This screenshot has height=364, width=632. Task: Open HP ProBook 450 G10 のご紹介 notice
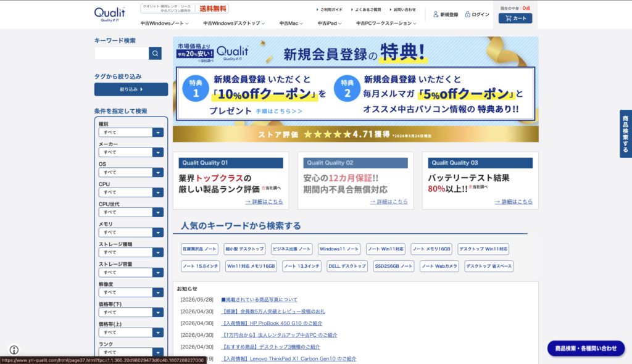[x=272, y=323]
